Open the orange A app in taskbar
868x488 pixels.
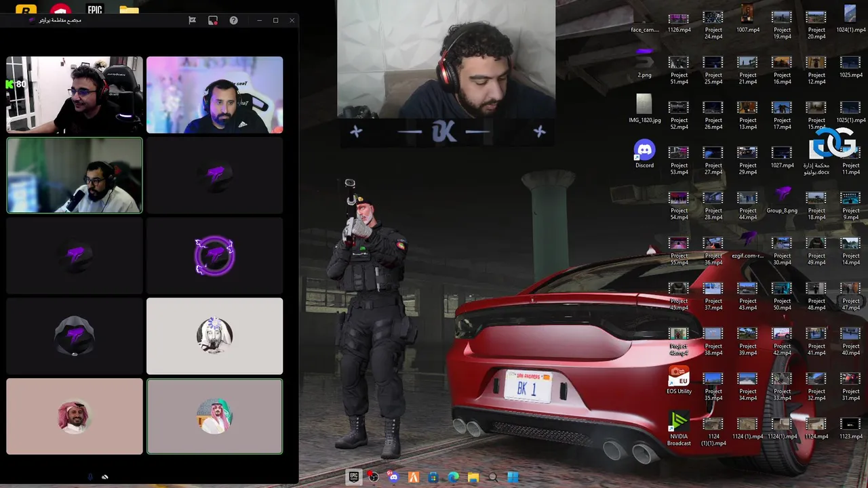click(x=413, y=477)
